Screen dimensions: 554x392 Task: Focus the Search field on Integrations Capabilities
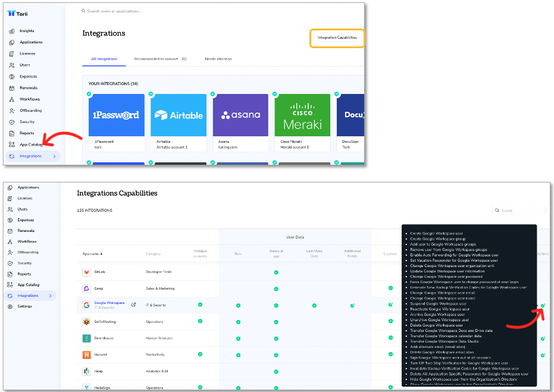pyautogui.click(x=518, y=211)
